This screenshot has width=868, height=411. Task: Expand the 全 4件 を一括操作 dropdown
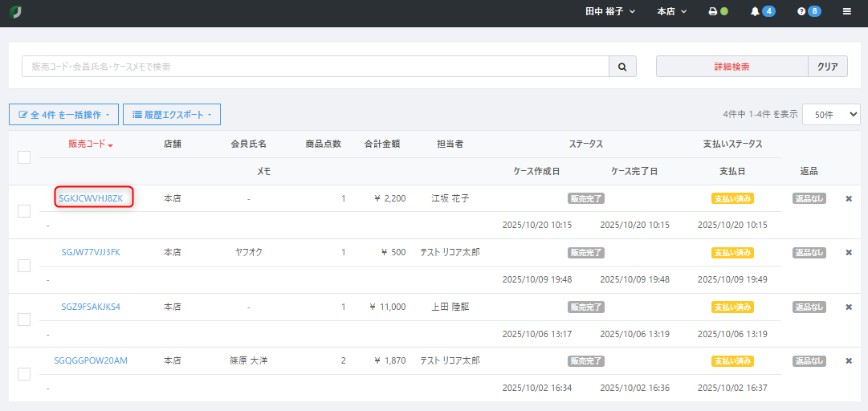tap(63, 115)
